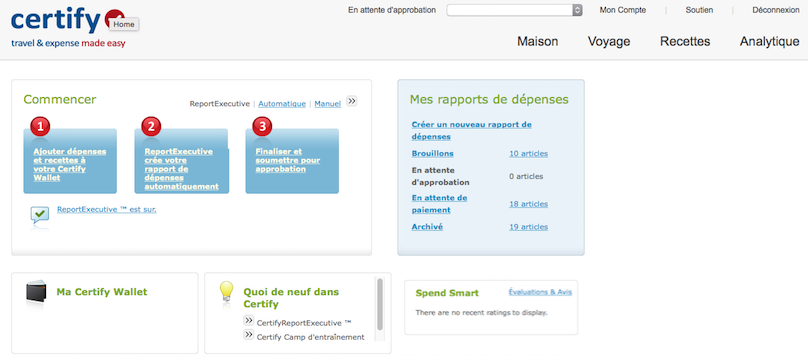The height and width of the screenshot is (360, 808).
Task: Click the Commencer heading
Action: (x=60, y=99)
